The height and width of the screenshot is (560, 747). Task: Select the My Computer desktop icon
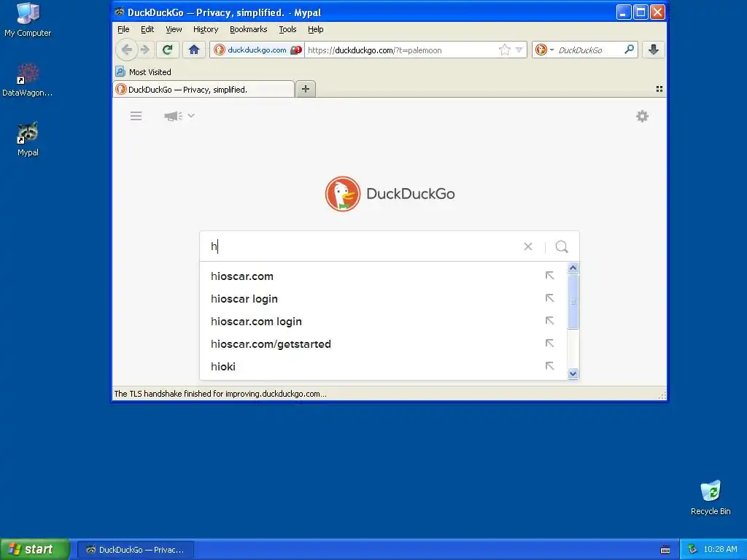(28, 20)
